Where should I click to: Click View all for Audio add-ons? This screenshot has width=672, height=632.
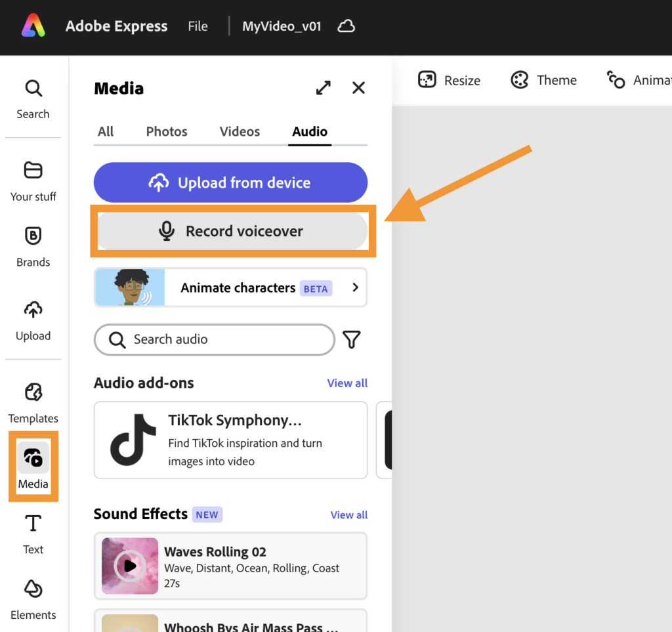click(347, 383)
